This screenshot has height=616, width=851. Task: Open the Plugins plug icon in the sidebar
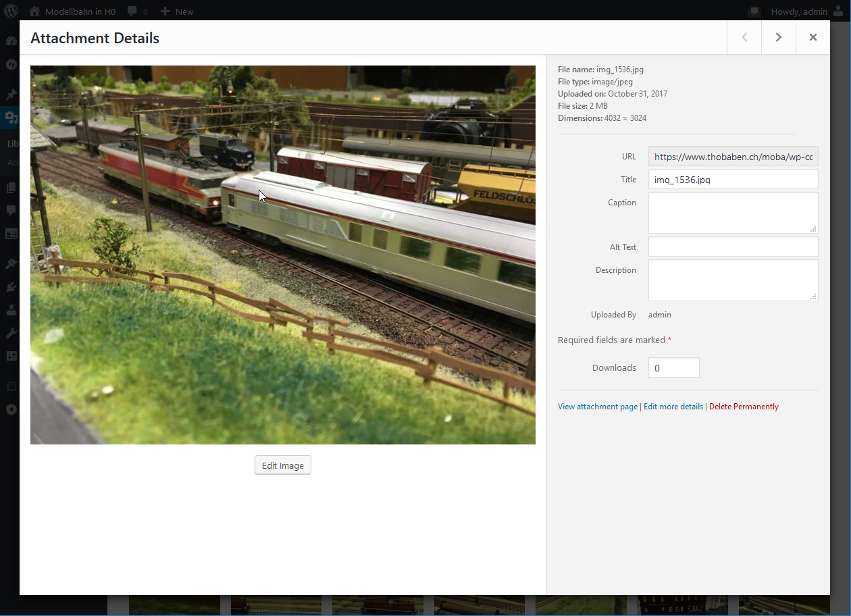click(11, 287)
